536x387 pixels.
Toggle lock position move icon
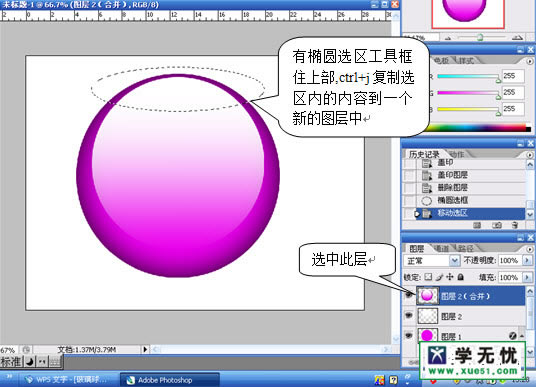click(x=450, y=277)
